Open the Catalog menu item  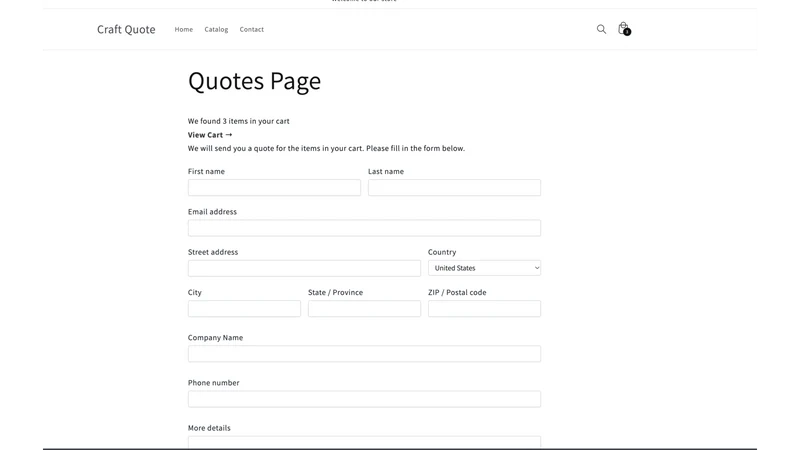[216, 30]
